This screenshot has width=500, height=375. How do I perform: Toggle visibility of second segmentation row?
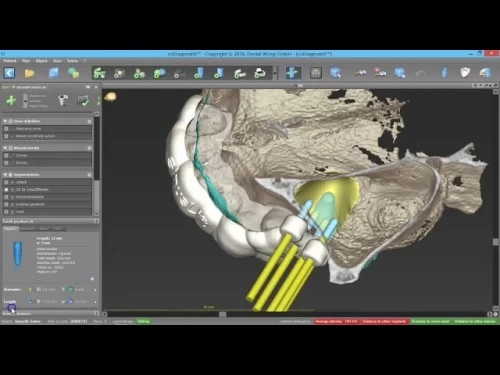pyautogui.click(x=6, y=189)
